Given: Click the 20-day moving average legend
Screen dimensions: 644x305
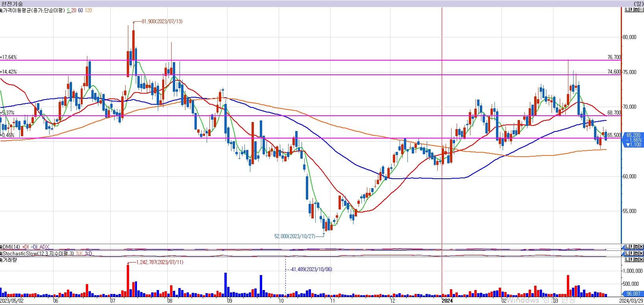Looking at the screenshot, I should pos(74,10).
